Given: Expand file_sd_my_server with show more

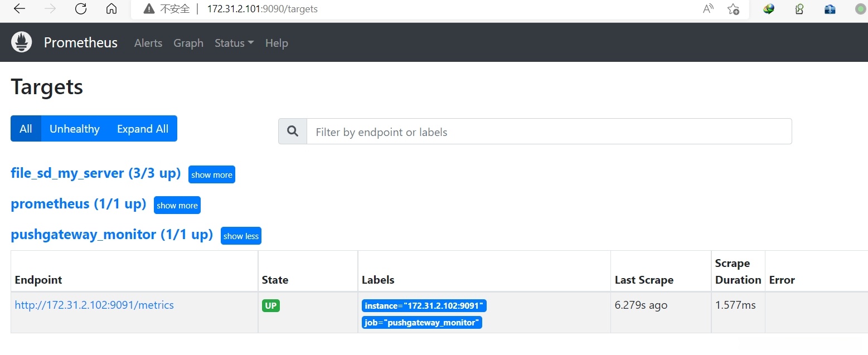Looking at the screenshot, I should 212,174.
